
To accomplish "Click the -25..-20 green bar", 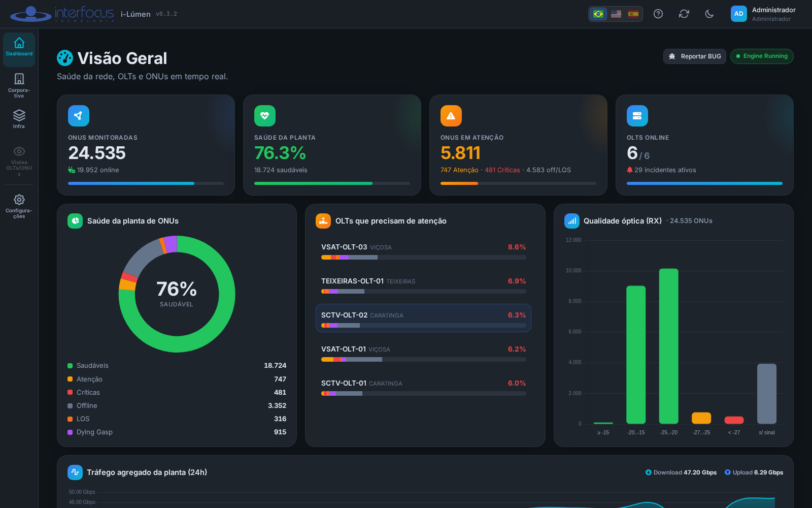I will (x=668, y=346).
